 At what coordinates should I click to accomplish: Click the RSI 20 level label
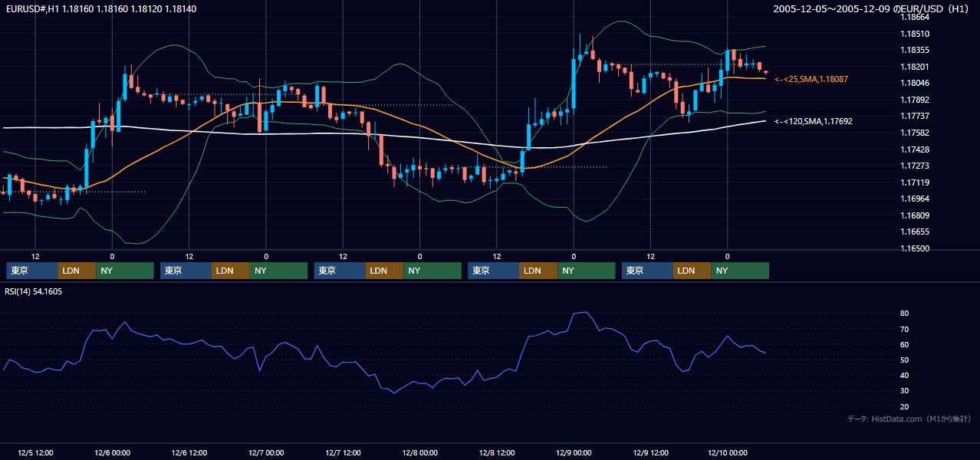click(x=905, y=406)
